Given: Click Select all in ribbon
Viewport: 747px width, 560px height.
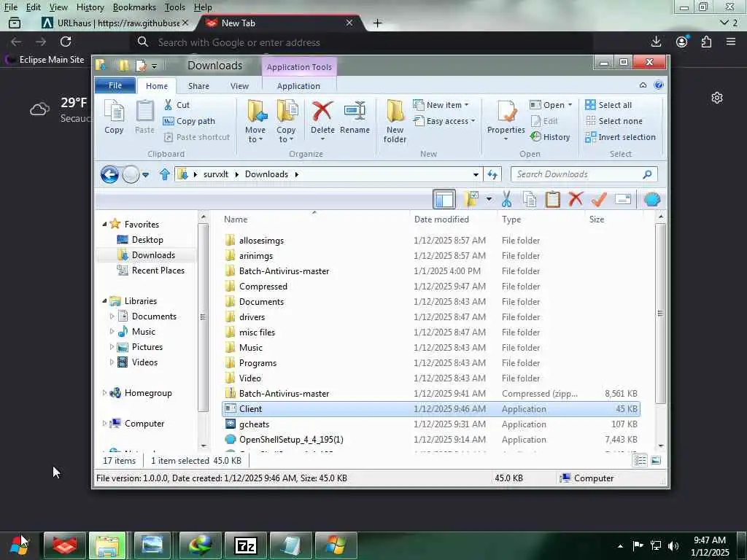Looking at the screenshot, I should pyautogui.click(x=608, y=105).
